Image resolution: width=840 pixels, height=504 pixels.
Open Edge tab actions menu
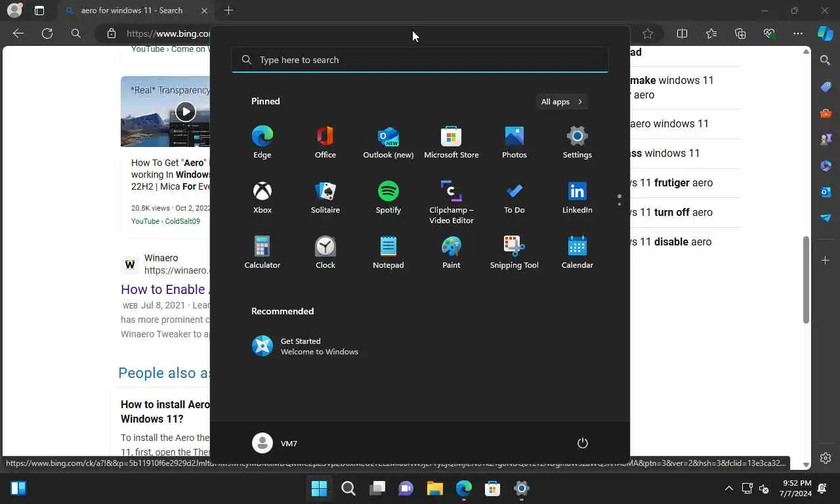tap(39, 10)
